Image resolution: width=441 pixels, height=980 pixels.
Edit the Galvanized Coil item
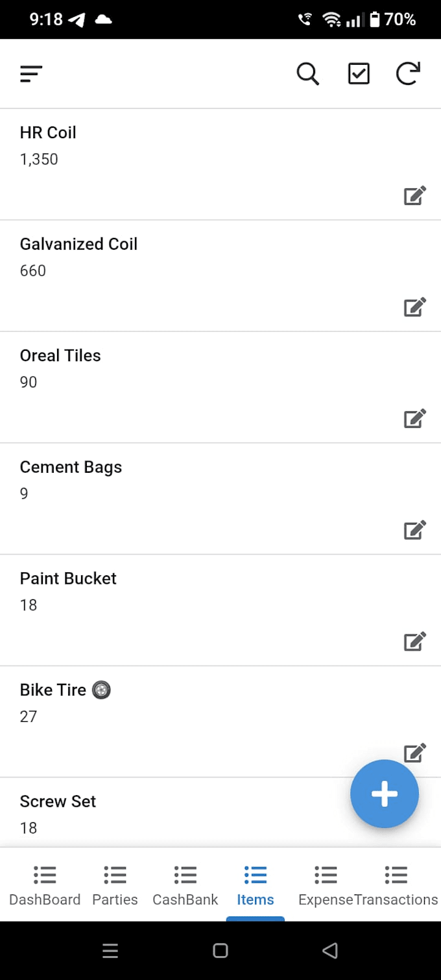pos(415,307)
